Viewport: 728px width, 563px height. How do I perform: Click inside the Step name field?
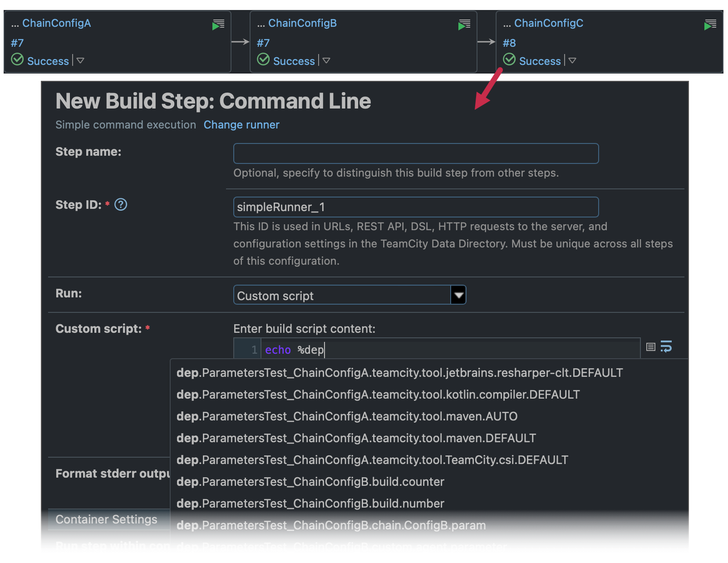(x=415, y=153)
